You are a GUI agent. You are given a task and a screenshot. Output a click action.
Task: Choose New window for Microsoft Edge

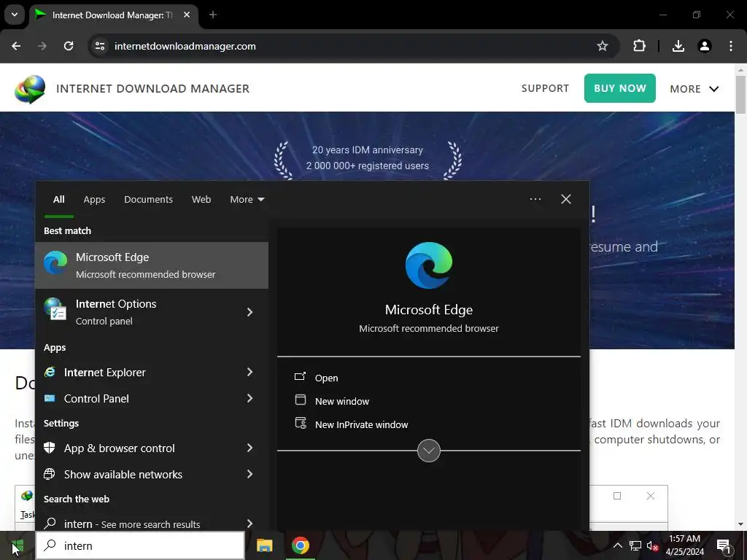[342, 402]
